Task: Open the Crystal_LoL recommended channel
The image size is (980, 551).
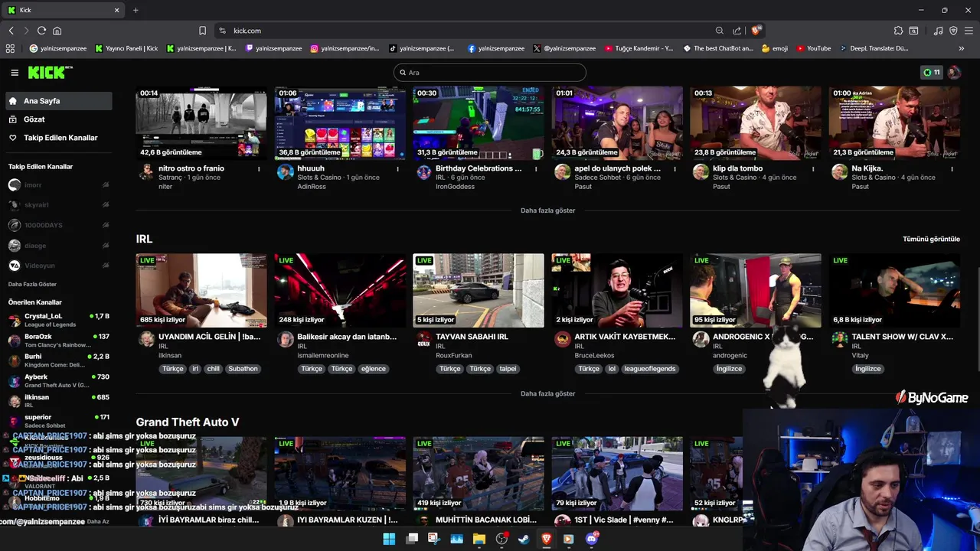Action: coord(58,320)
